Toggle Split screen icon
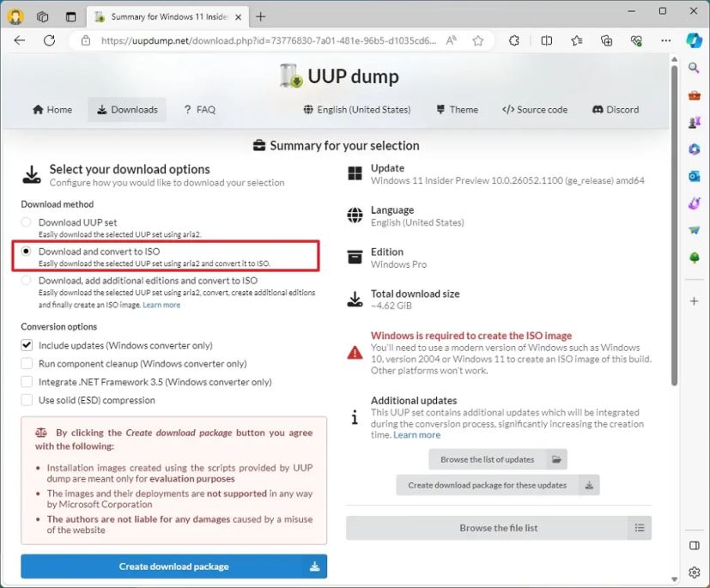This screenshot has width=710, height=588. 547,40
